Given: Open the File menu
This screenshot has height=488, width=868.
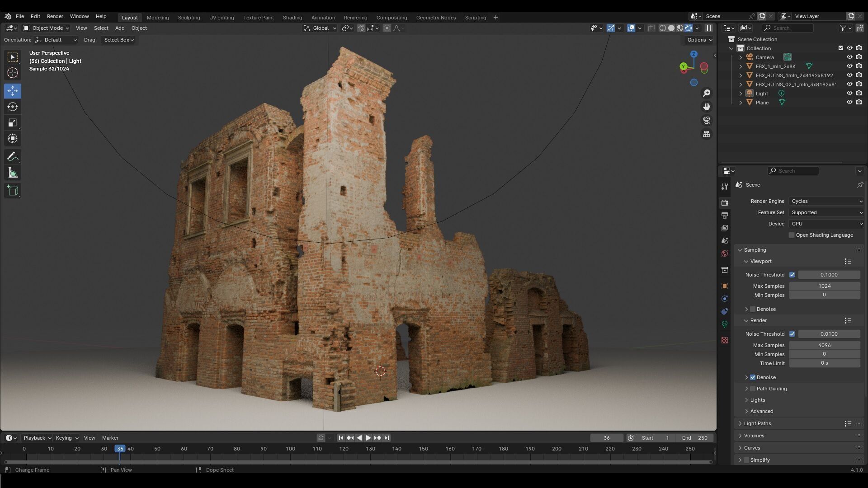Looking at the screenshot, I should click(20, 16).
